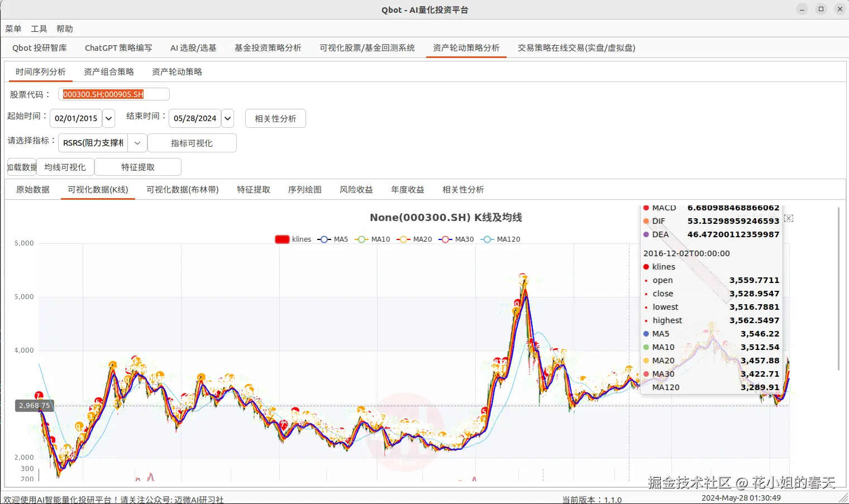Switch to Qbot 投研智库 tab

[x=40, y=48]
